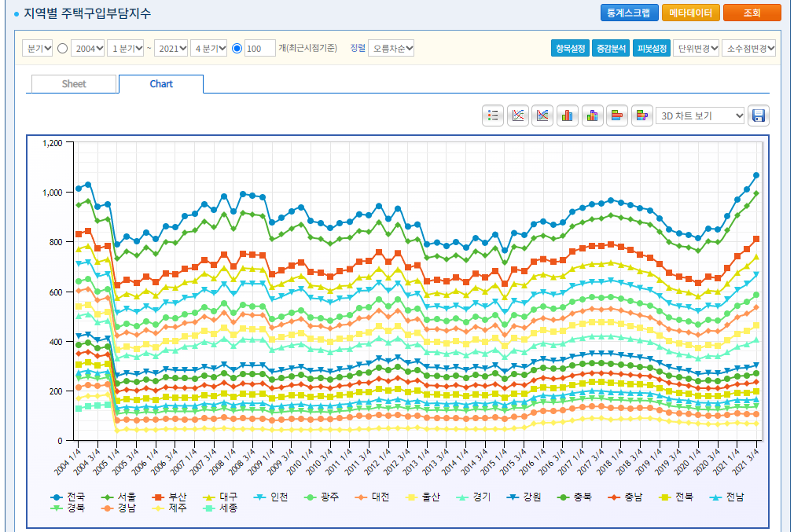Select the stacked vertical bar chart icon
Viewport: 805px width, 532px height.
click(x=593, y=116)
